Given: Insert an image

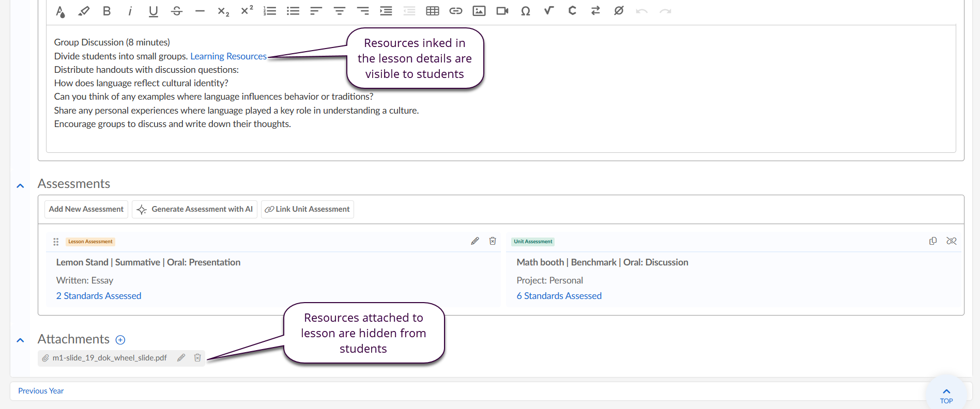Looking at the screenshot, I should 479,11.
